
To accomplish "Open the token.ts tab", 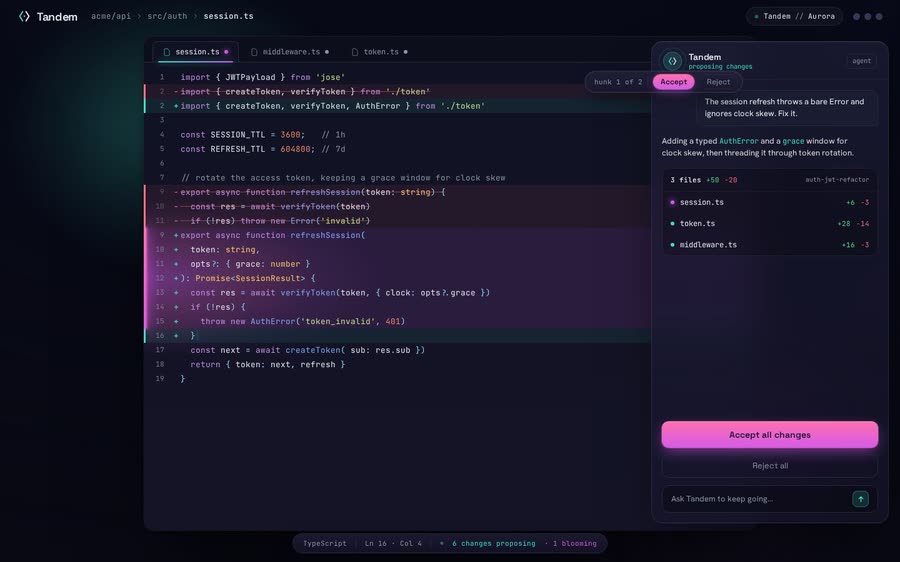I will click(379, 52).
